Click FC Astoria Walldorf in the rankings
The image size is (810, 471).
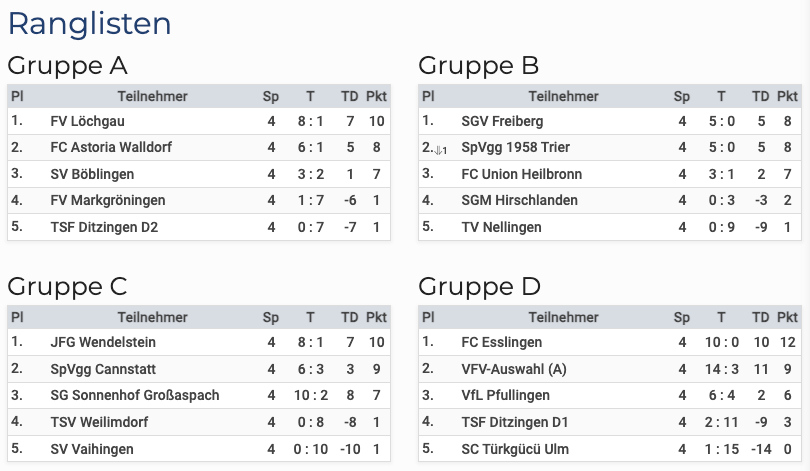point(111,147)
